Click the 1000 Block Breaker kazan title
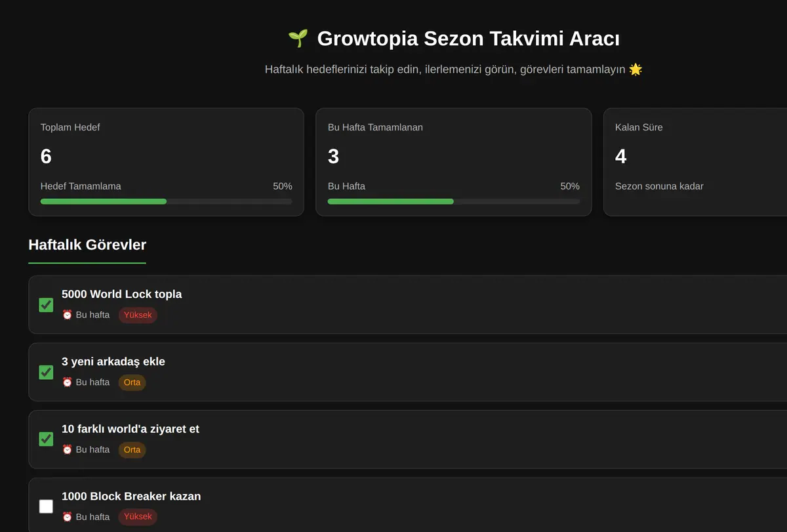Screen dimensions: 787x532 click(x=131, y=497)
